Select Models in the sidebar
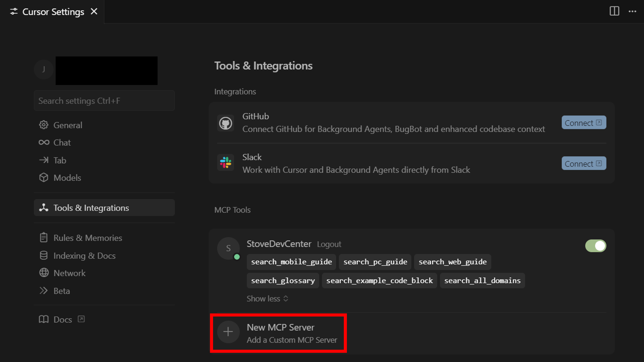644x362 pixels. point(104,178)
